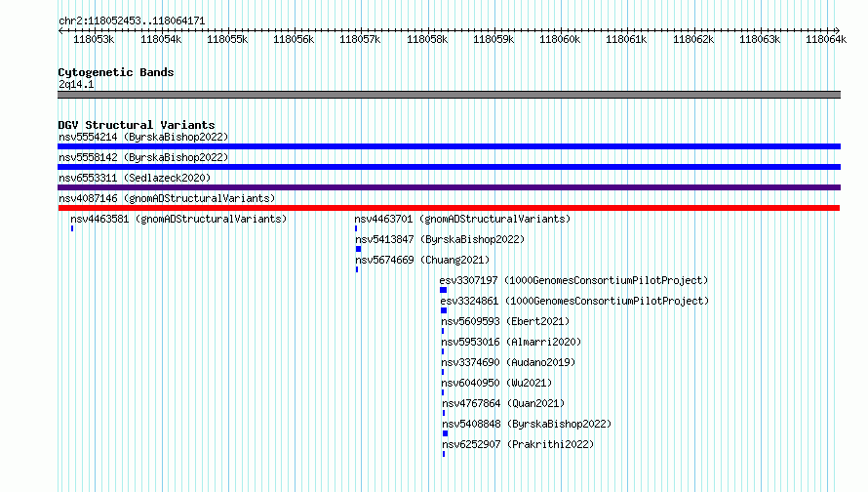Viewport: 868px width, 492px height.
Task: Open variant nsv4463701 (gnomADStructuralVariants) label
Action: (462, 220)
